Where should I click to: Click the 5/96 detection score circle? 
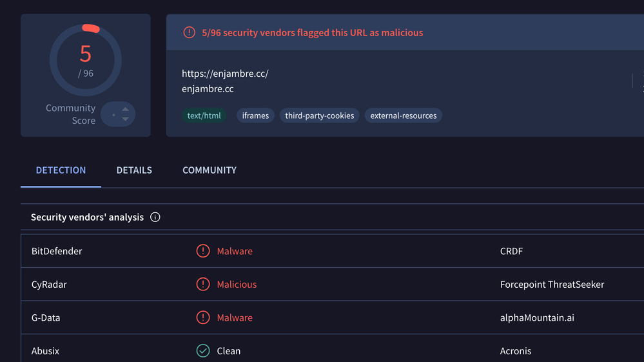click(x=86, y=59)
